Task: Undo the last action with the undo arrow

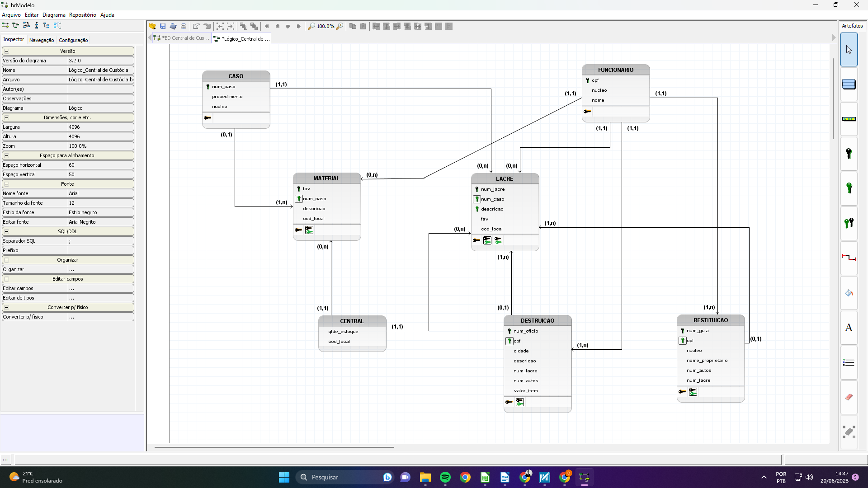Action: pos(196,26)
